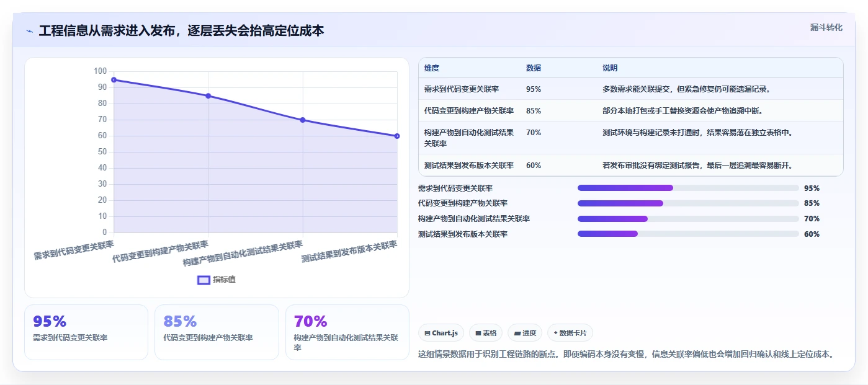
Task: Click the progress list label 测试结果到发布版本关联率
Action: [x=463, y=234]
